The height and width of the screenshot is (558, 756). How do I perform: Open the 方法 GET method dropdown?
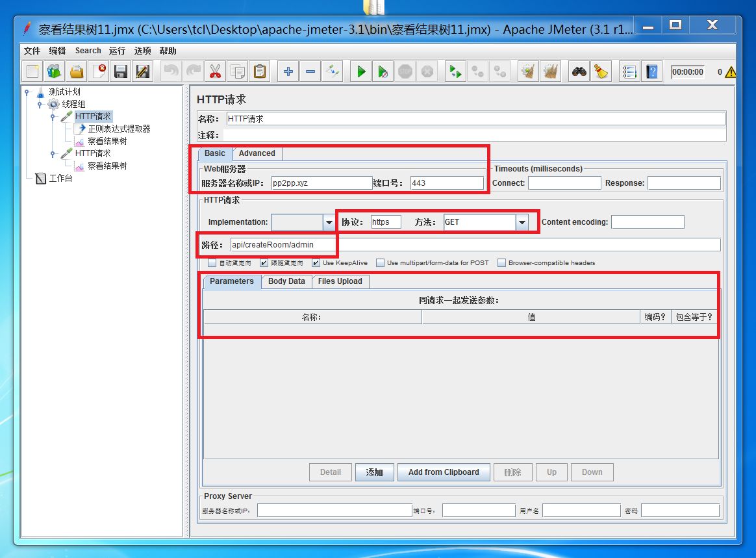tap(522, 222)
